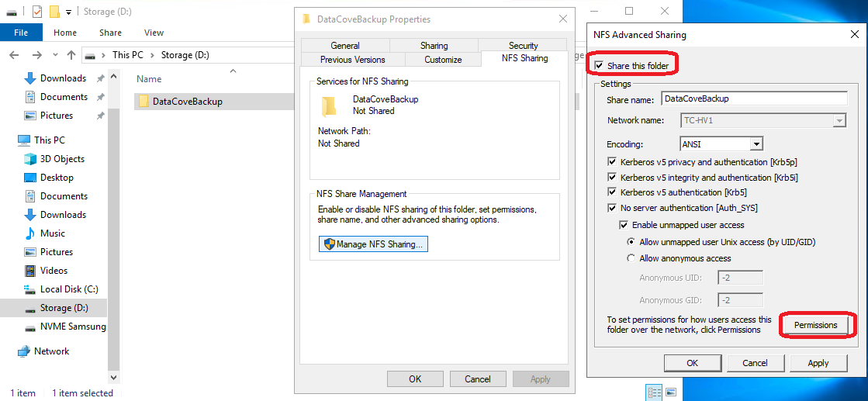Click the Up arrow navigation icon

[71, 55]
